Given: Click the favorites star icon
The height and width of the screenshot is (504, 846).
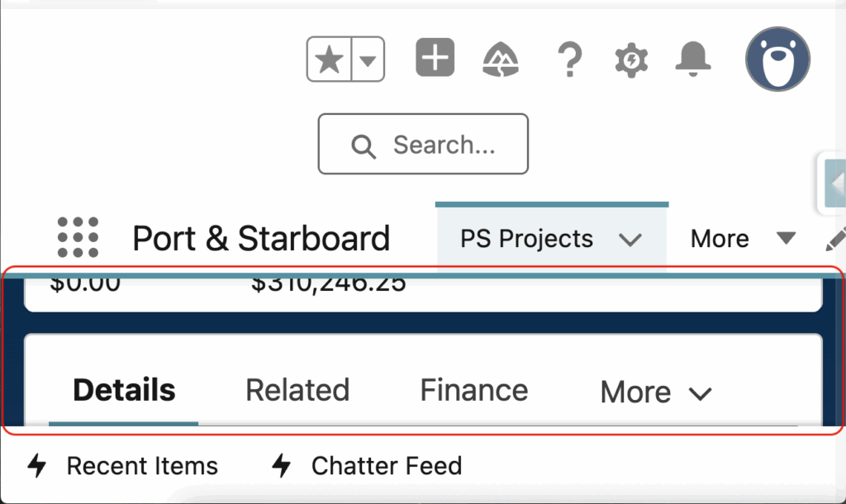Looking at the screenshot, I should [330, 60].
